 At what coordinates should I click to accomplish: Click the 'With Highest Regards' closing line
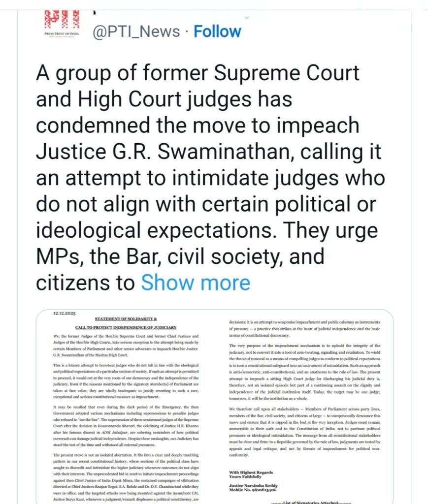coord(250,472)
